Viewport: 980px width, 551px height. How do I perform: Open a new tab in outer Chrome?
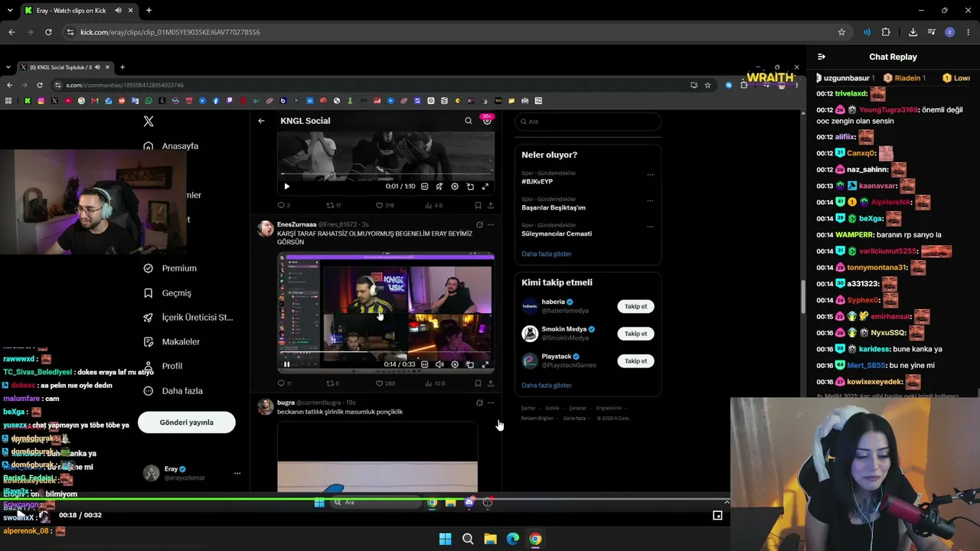click(149, 11)
